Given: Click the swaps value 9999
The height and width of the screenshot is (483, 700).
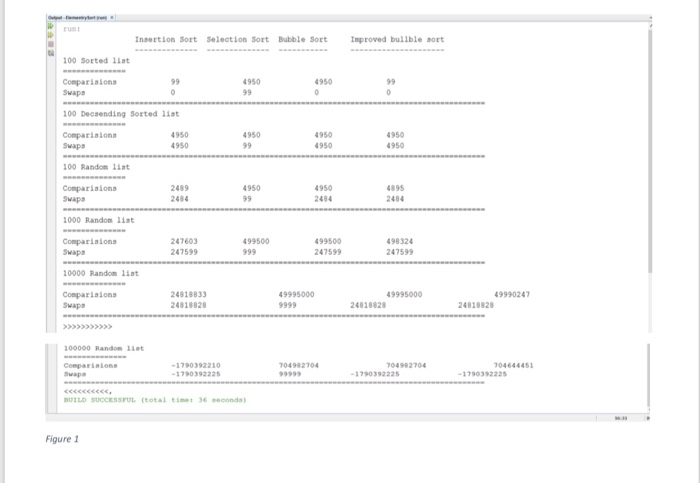Looking at the screenshot, I should click(288, 305).
